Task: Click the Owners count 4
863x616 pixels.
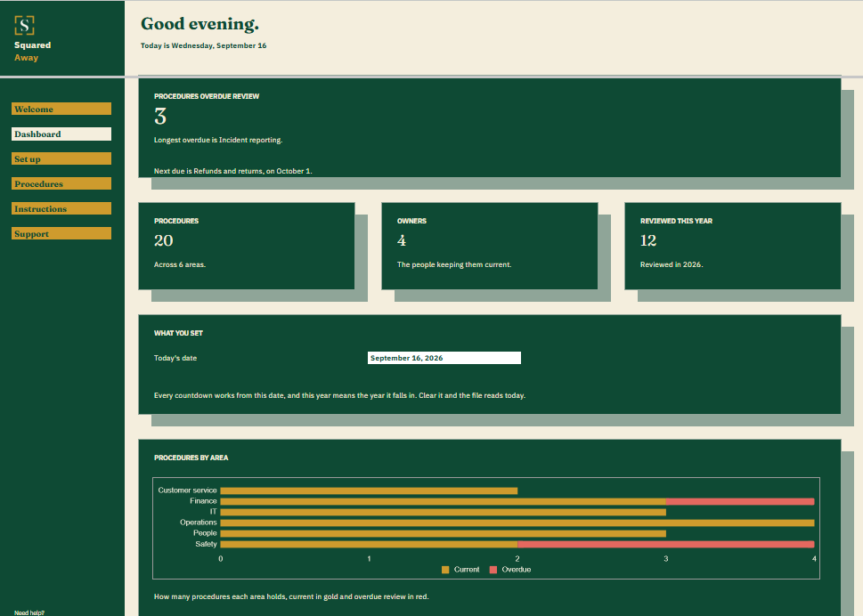Action: (x=402, y=241)
